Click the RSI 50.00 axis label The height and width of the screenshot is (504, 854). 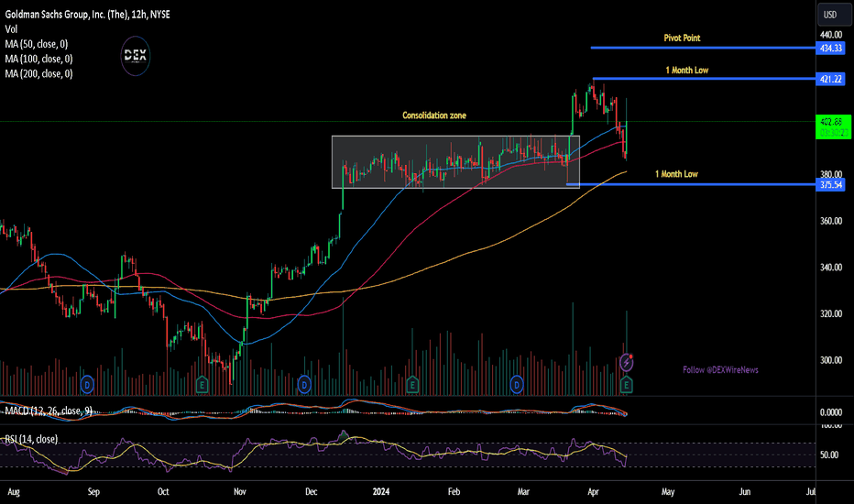[829, 455]
